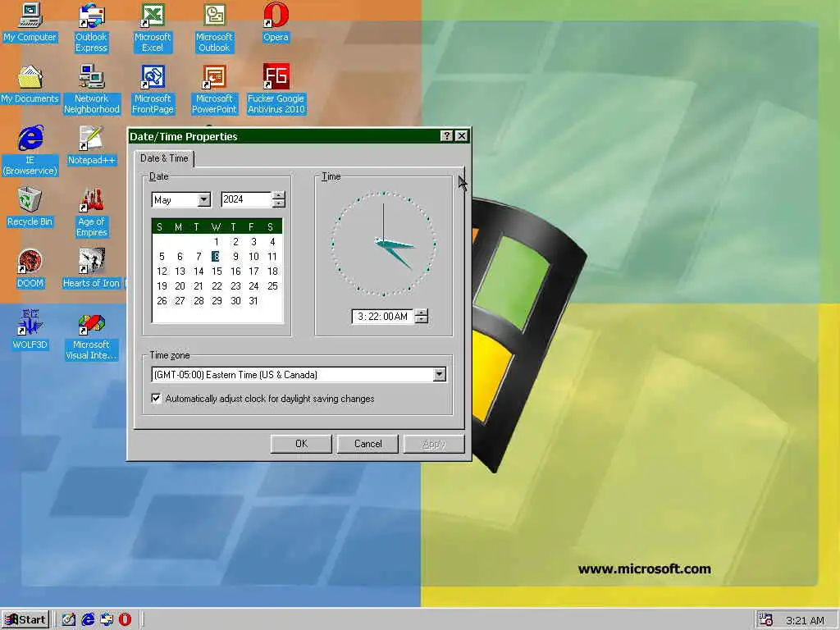Click the Apply button
The height and width of the screenshot is (630, 840).
pyautogui.click(x=434, y=444)
